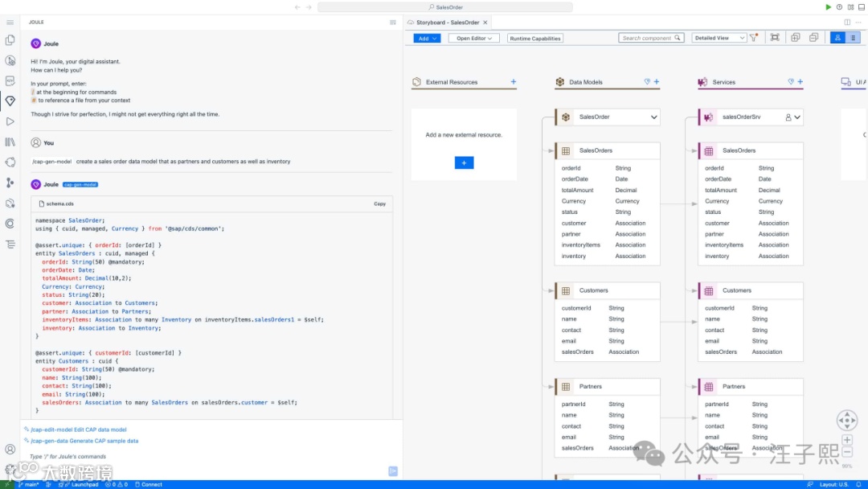Open the Detailed View dropdown
The image size is (868, 489).
[x=719, y=38]
